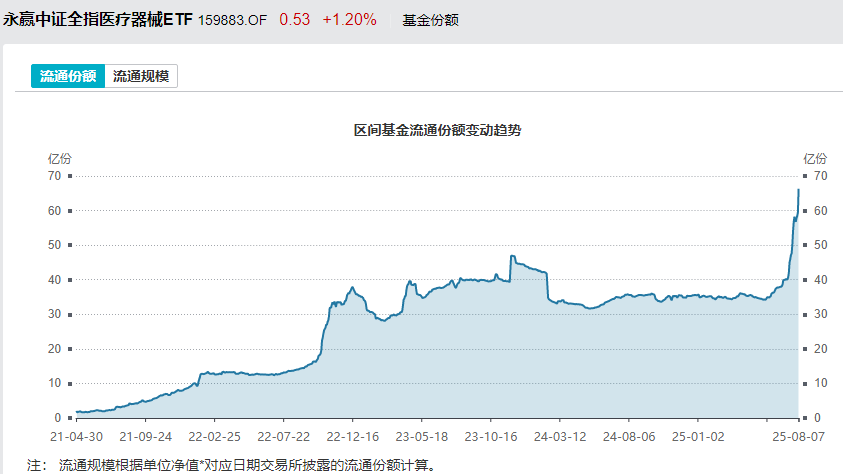843x474 pixels.
Task: Click the x-axis date 22-02-25
Action: (x=215, y=437)
